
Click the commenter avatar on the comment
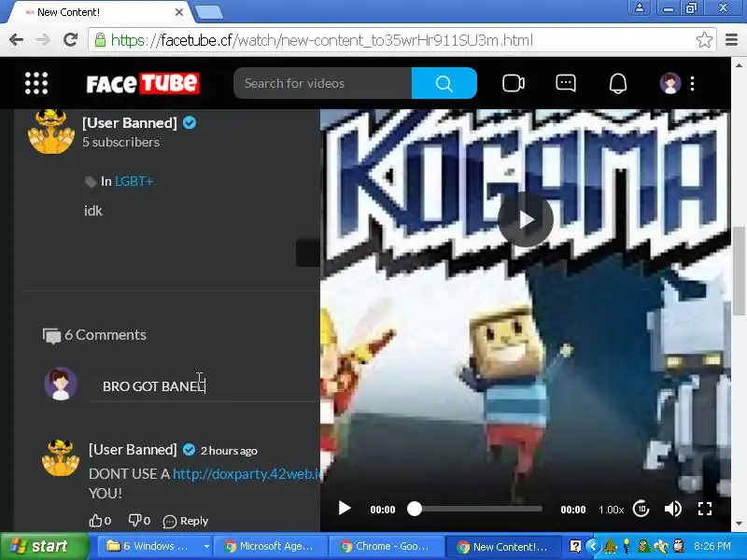click(61, 458)
